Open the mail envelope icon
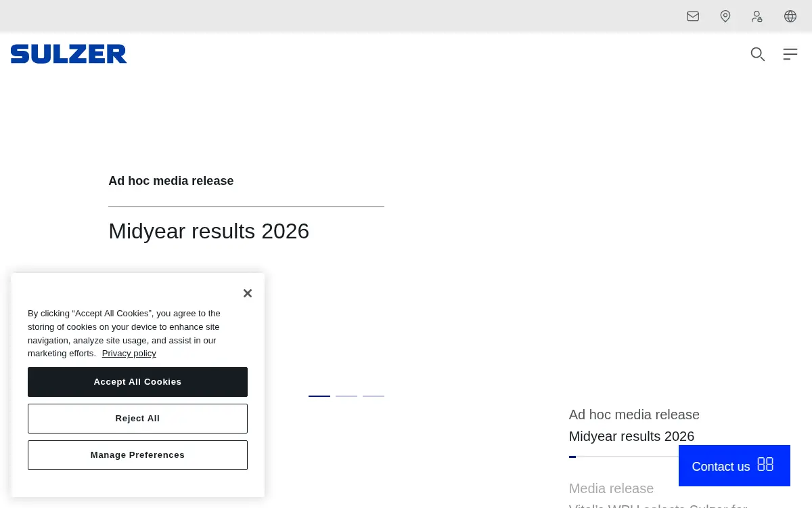This screenshot has height=508, width=812. 693,16
